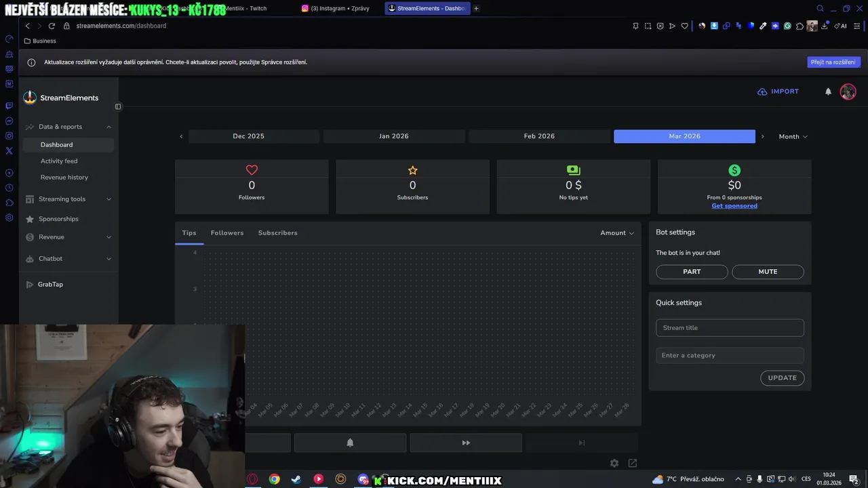Click the MUTE bot button

pos(768,272)
